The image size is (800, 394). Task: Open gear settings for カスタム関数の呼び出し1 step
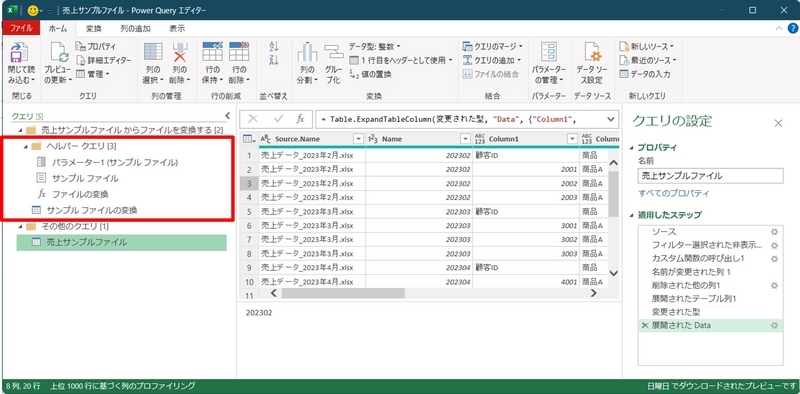click(x=774, y=258)
